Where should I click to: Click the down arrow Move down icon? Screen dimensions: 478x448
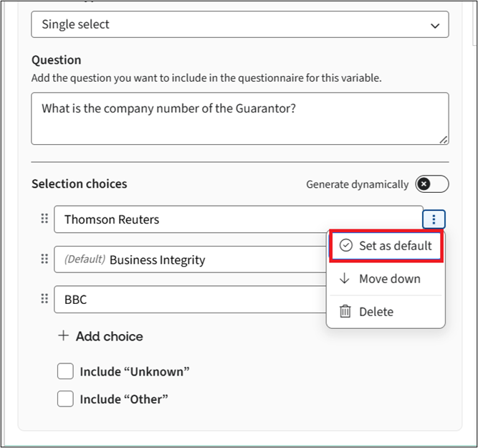click(x=345, y=279)
